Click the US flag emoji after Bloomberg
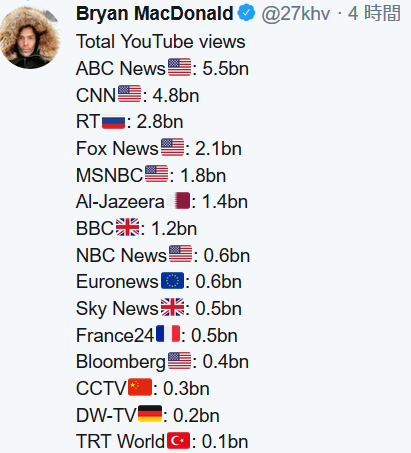Screen dimensions: 411x453 point(180,361)
